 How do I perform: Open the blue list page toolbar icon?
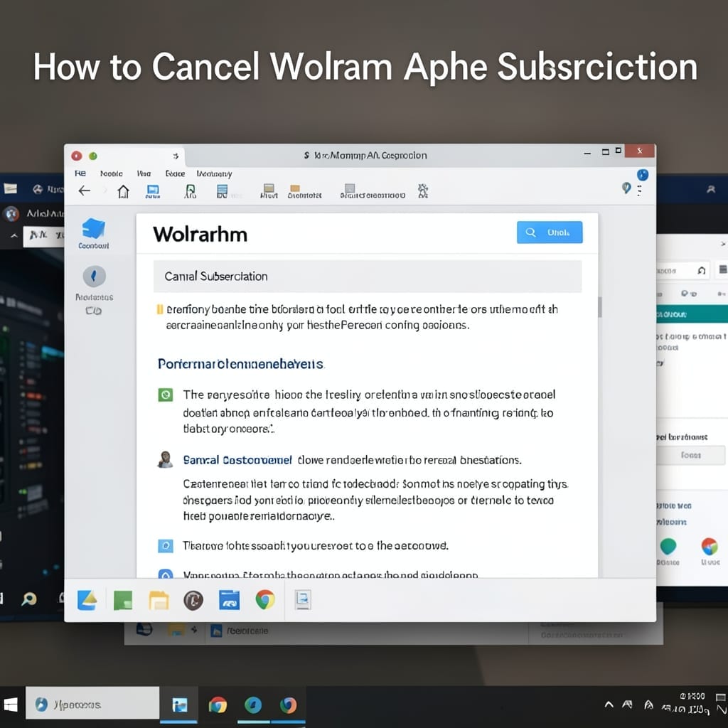tap(223, 191)
